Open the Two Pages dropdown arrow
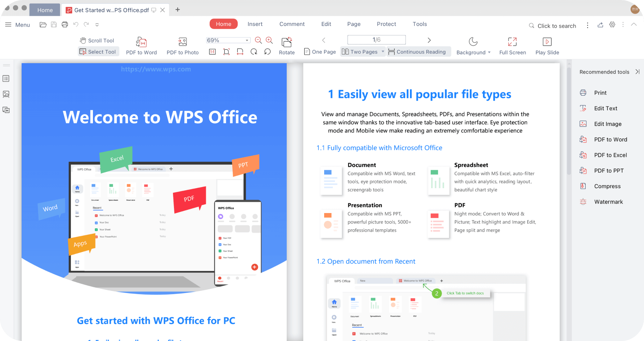 (383, 52)
